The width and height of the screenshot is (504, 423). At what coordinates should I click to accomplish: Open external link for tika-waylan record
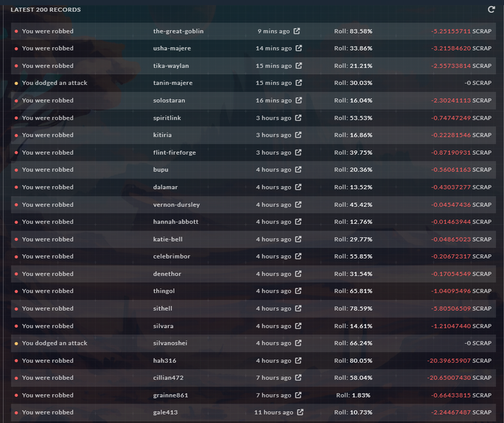[299, 66]
